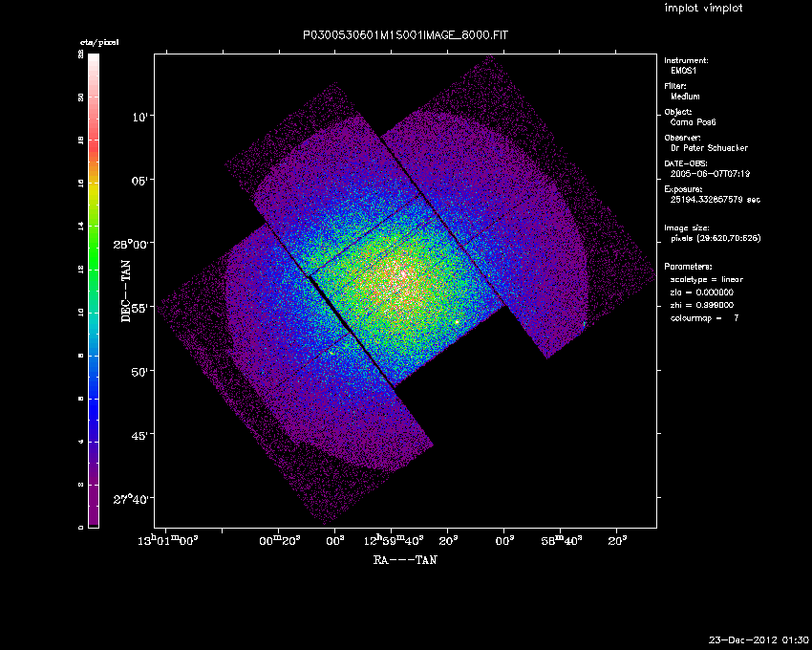This screenshot has height=650, width=812.
Task: Click the bright white point source in image
Action: pyautogui.click(x=457, y=322)
